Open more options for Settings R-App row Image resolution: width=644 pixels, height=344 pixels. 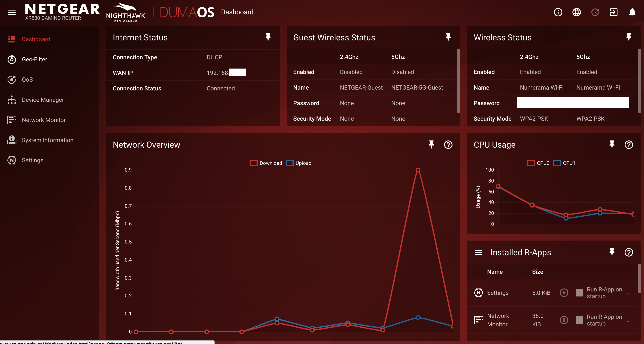(628, 294)
